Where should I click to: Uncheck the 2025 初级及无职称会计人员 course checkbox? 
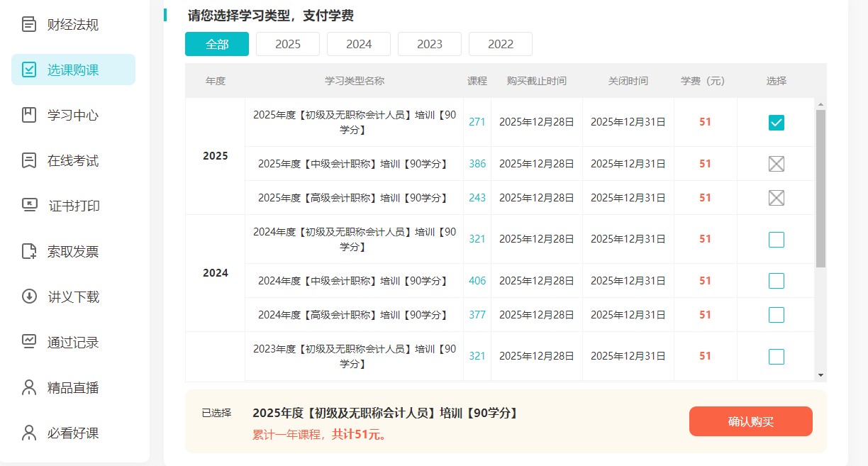777,123
